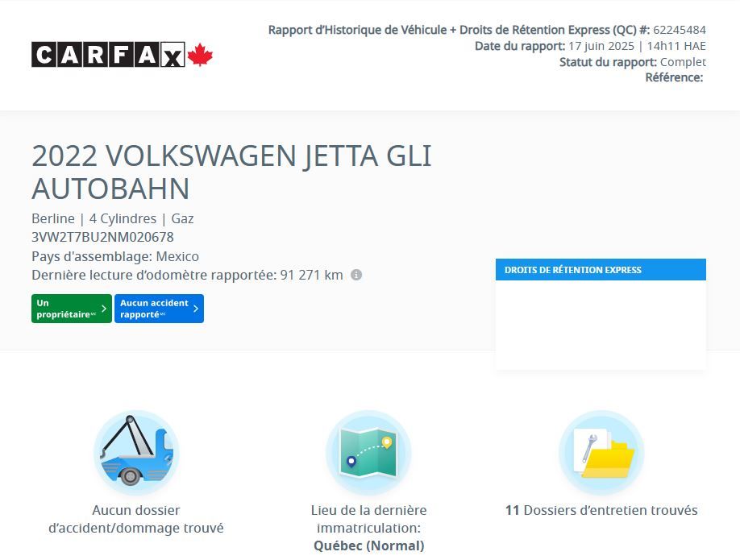The image size is (740, 560).
Task: Click the map registration location icon
Action: point(368,452)
